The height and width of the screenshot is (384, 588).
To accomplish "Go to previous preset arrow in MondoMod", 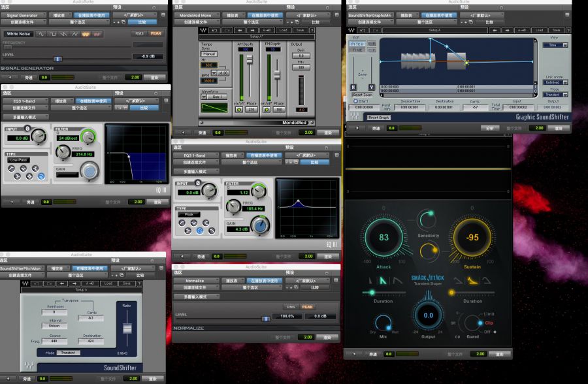I will point(240,30).
